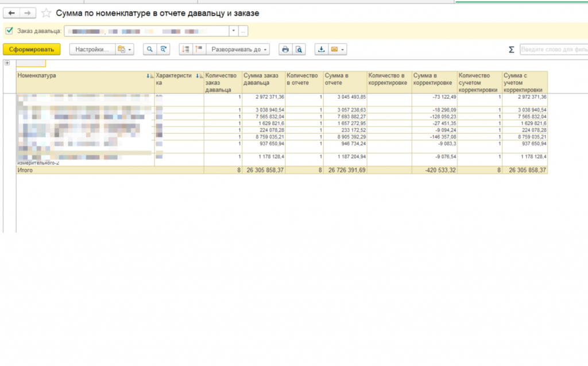
Task: Add the report to favorites with the star
Action: [x=46, y=13]
